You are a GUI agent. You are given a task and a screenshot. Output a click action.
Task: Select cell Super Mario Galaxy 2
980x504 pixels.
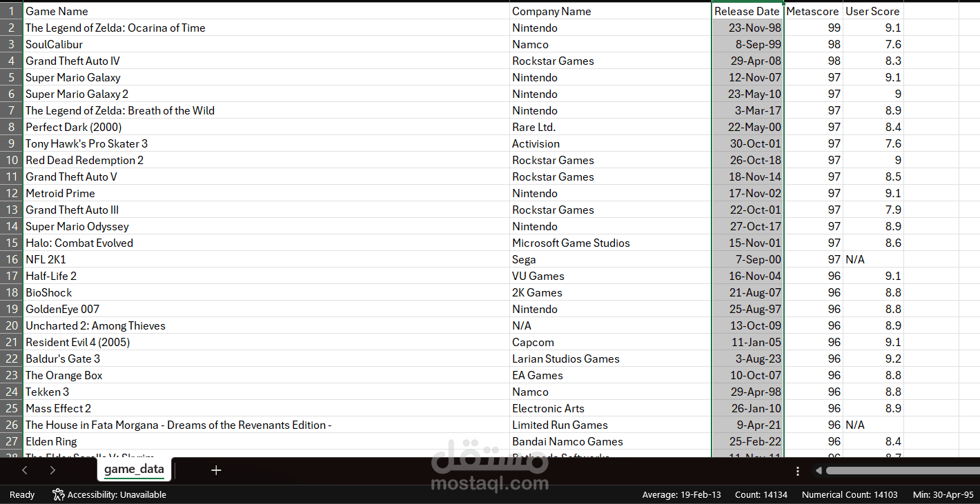[x=266, y=94]
